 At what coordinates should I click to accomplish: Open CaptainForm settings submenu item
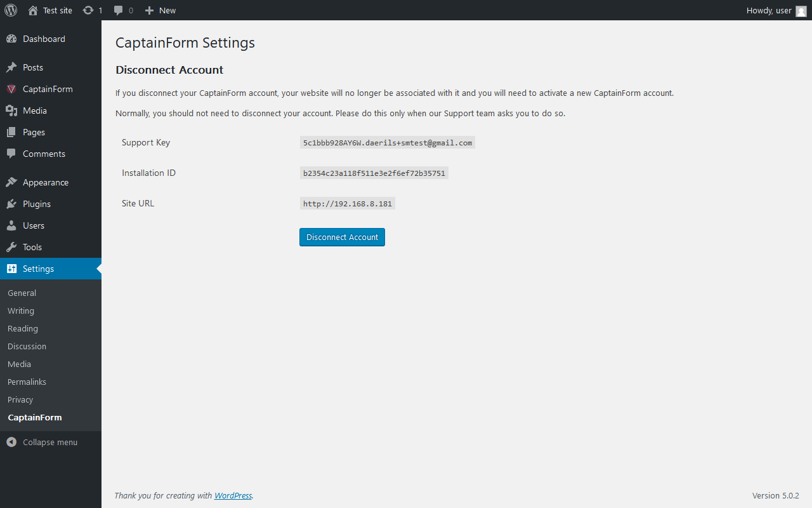(x=35, y=417)
